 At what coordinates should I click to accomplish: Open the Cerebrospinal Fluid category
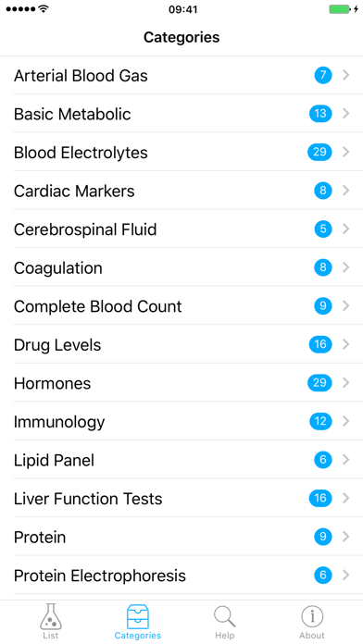pos(181,229)
